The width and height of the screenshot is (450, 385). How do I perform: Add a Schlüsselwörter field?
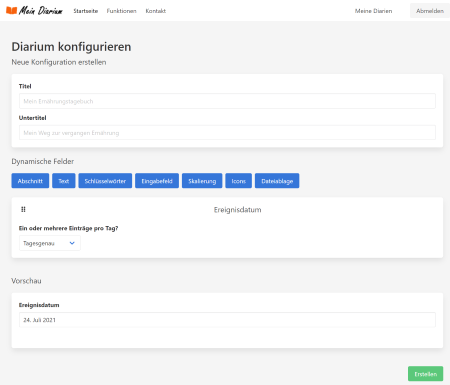click(x=105, y=181)
